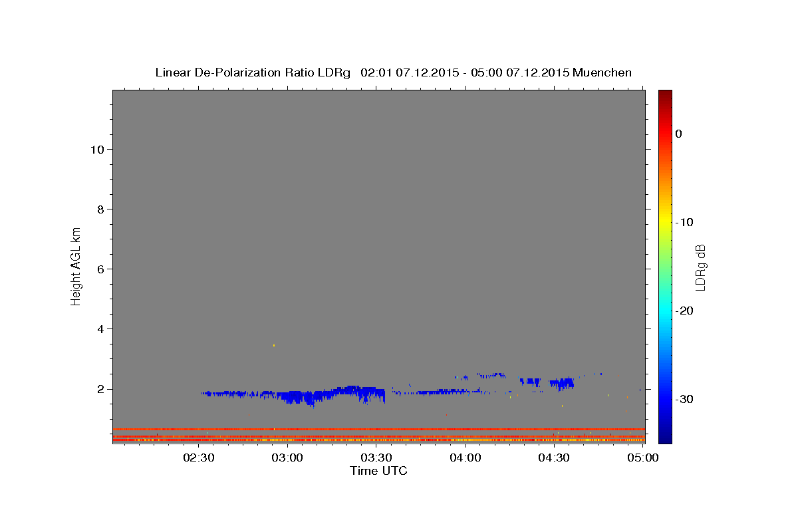Click the 03:00 time axis label
Image resolution: width=798 pixels, height=532 pixels.
288,458
